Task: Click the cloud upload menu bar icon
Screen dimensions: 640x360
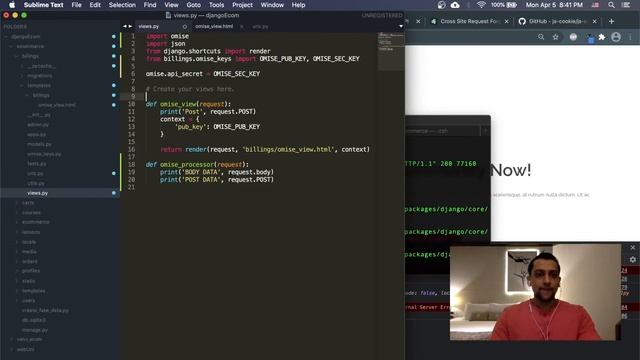Action: coord(455,5)
